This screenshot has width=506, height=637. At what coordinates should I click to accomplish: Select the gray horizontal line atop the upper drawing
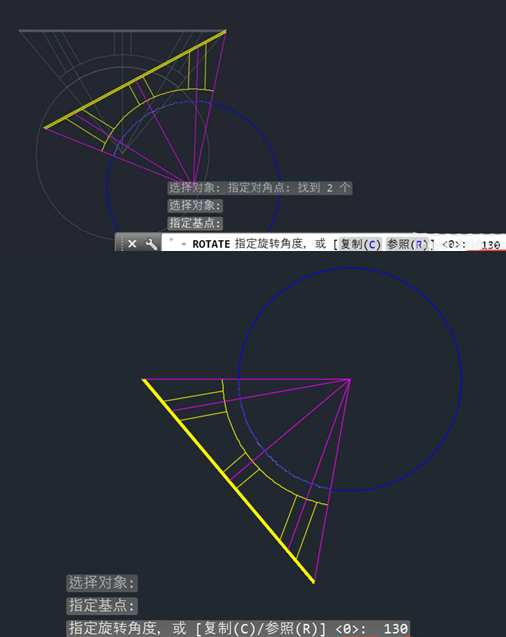(x=122, y=30)
